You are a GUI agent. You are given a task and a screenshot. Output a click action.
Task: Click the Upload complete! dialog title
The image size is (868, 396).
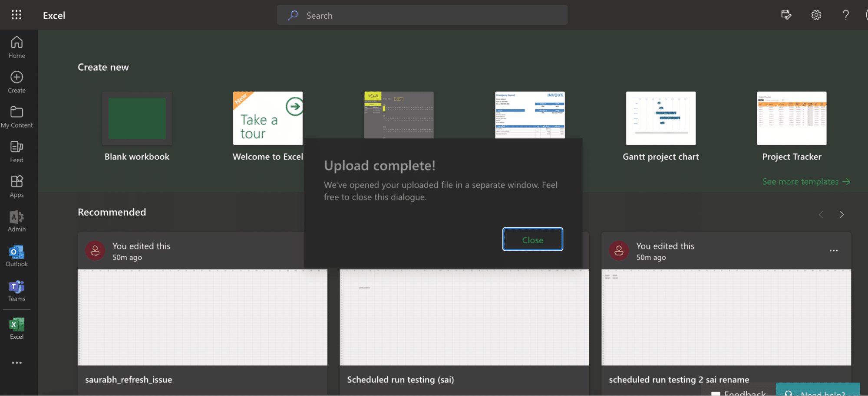click(380, 166)
